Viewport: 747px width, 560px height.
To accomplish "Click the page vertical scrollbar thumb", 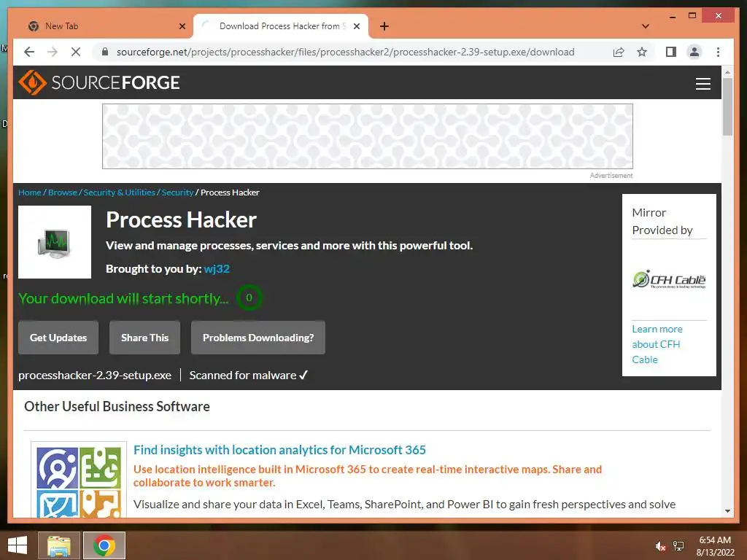I will pyautogui.click(x=727, y=106).
